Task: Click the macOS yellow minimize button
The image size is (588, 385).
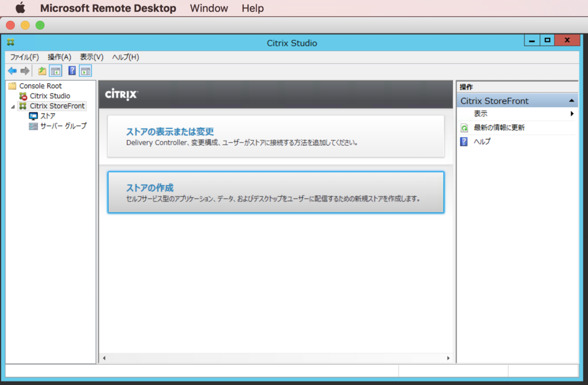Action: [25, 25]
